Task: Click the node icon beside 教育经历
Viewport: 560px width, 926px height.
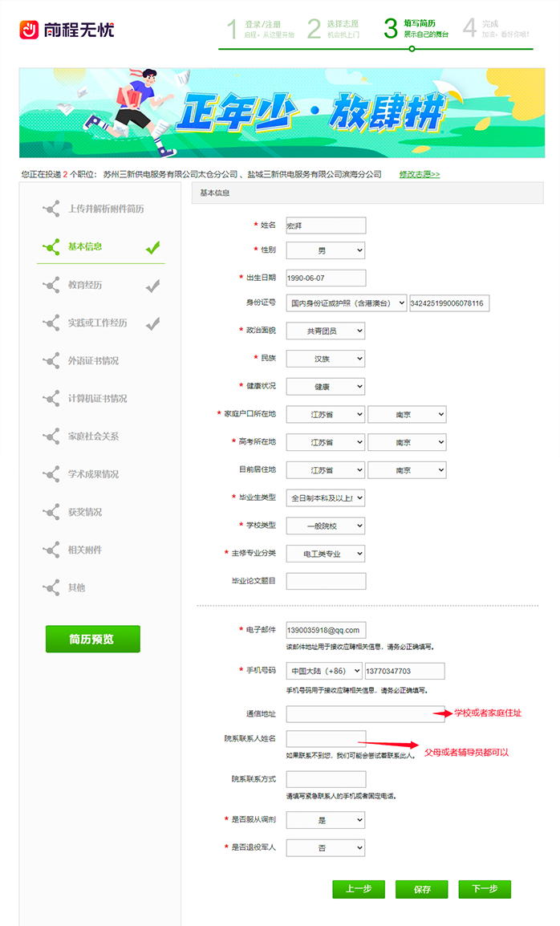Action: click(51, 285)
